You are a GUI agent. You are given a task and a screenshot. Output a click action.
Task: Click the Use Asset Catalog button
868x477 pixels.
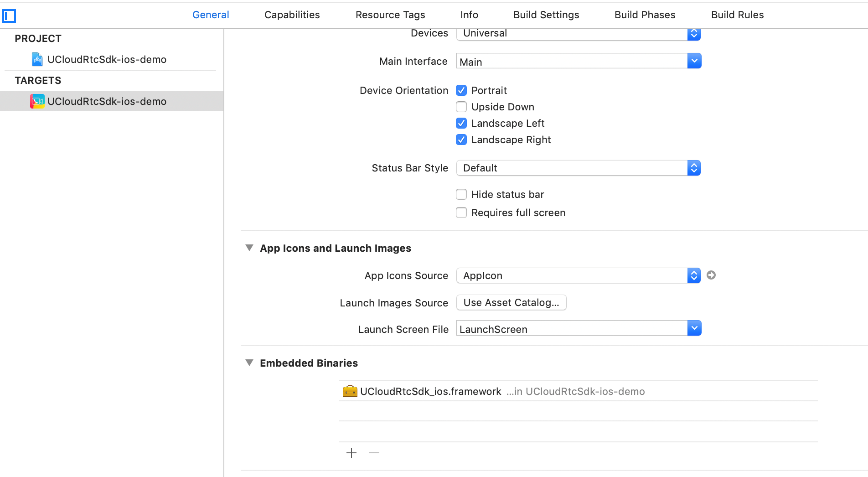[x=511, y=302]
